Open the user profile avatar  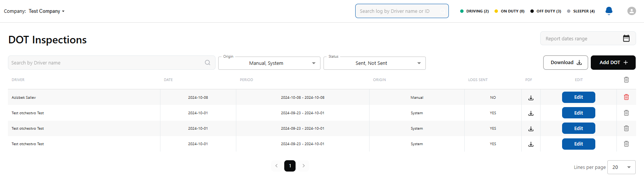click(632, 11)
